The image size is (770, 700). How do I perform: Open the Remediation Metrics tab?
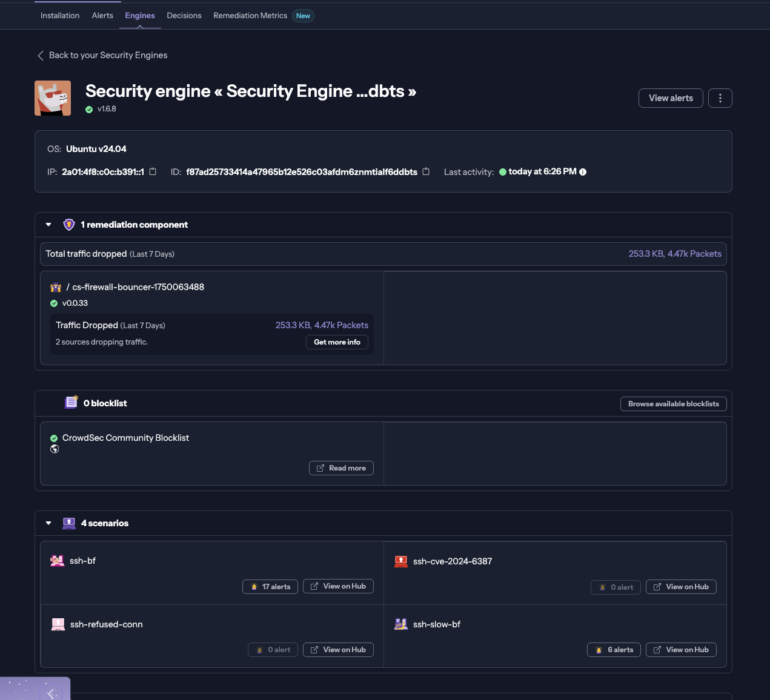click(250, 16)
